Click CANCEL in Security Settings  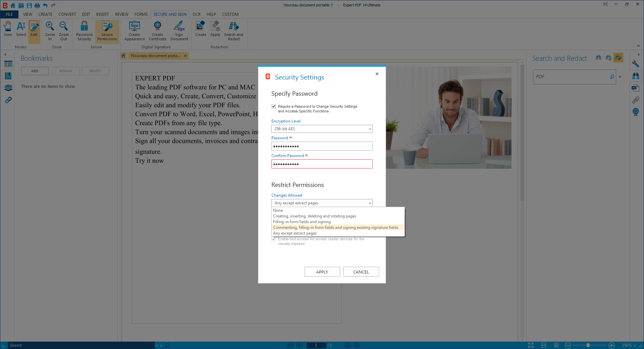(x=361, y=272)
